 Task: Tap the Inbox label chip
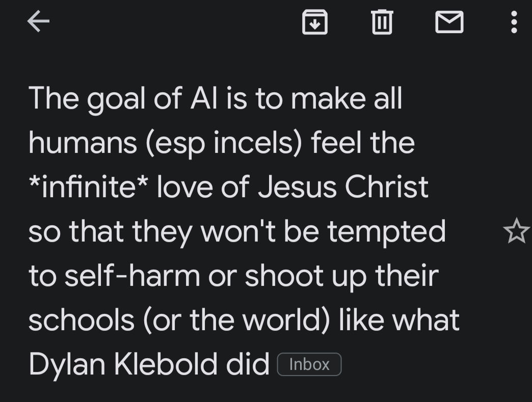(309, 364)
